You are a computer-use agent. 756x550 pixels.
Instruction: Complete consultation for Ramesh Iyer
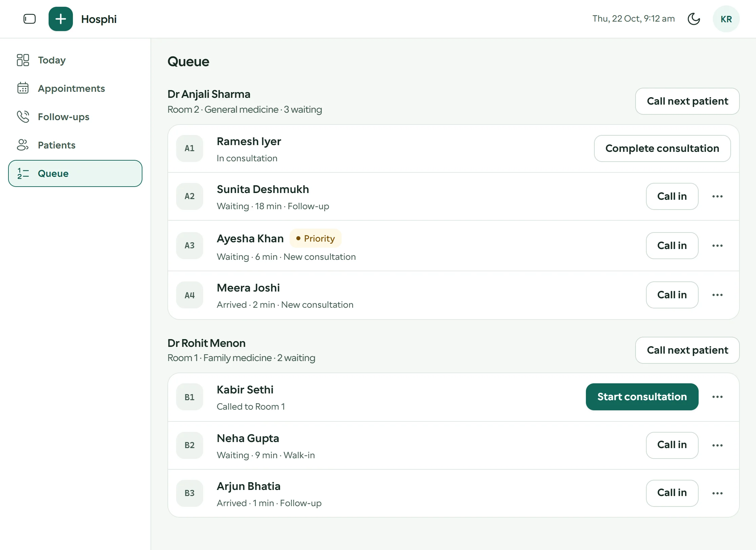coord(663,148)
